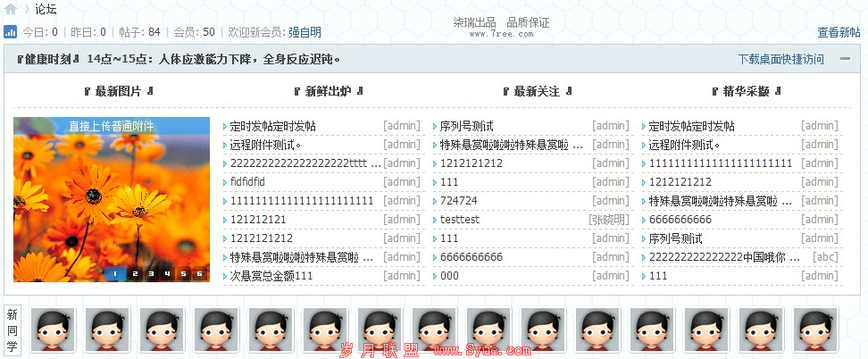Open 1111111111111111111111 in 精华采撷 column
Viewport: 868px width, 359px height.
tap(720, 163)
